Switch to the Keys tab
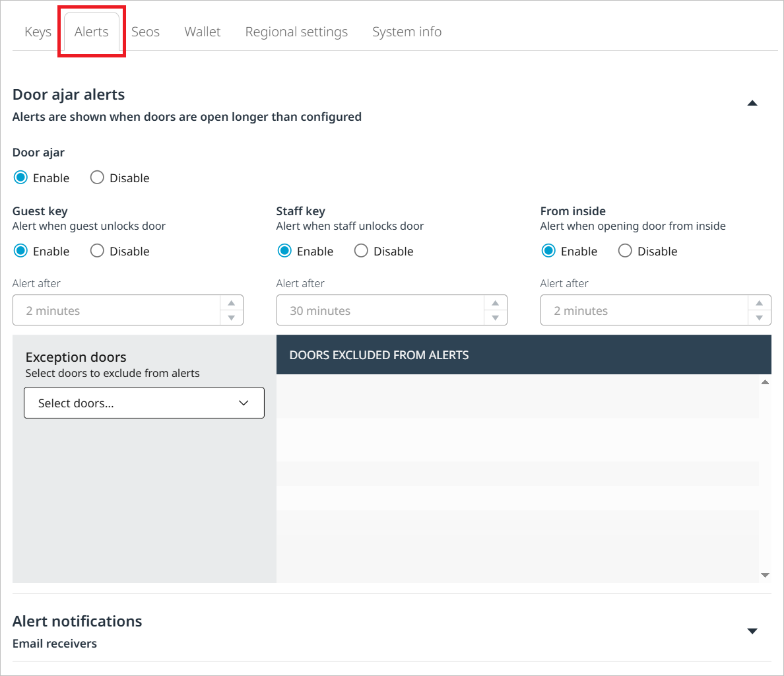Viewport: 784px width, 676px height. [38, 32]
